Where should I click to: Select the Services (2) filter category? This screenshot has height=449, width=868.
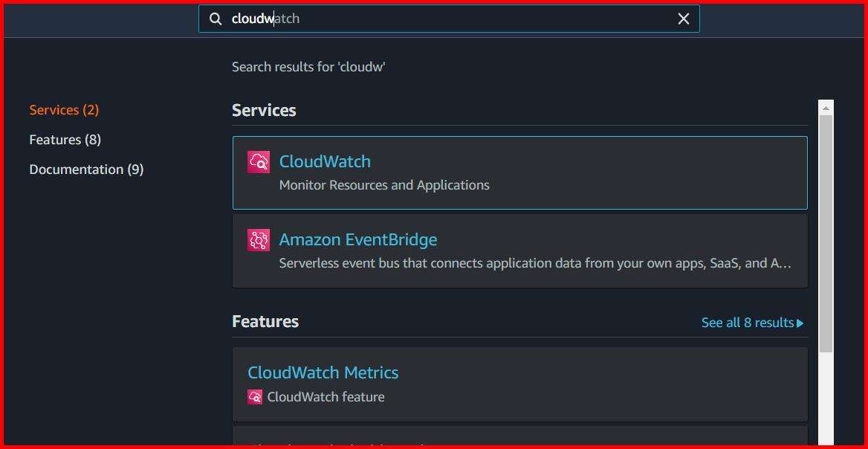(64, 109)
